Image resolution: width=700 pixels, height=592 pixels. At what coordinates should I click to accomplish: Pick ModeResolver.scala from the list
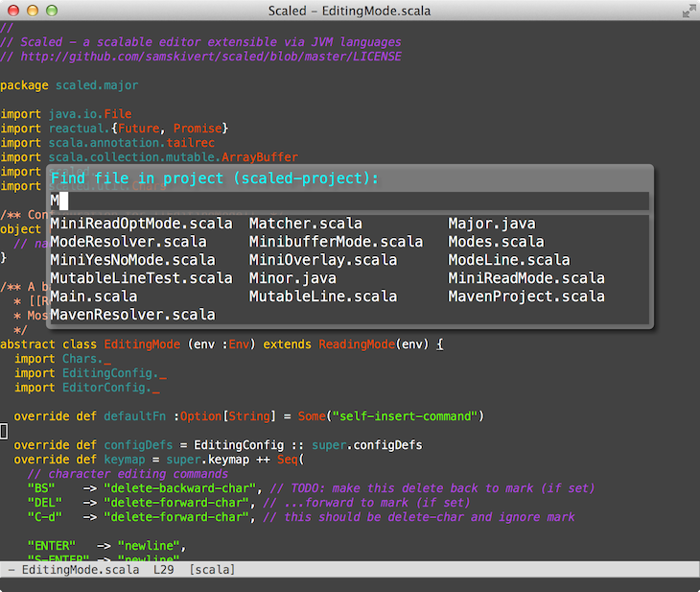point(128,242)
